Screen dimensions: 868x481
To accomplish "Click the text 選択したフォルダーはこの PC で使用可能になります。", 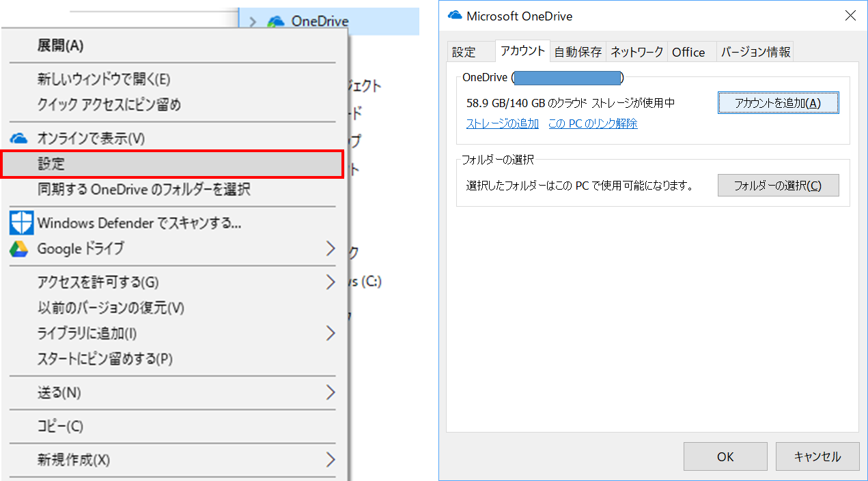I will pyautogui.click(x=579, y=186).
